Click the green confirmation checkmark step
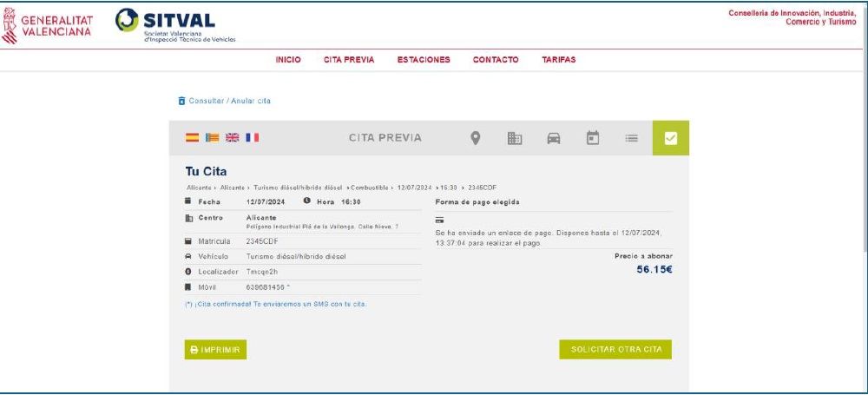 tap(670, 138)
